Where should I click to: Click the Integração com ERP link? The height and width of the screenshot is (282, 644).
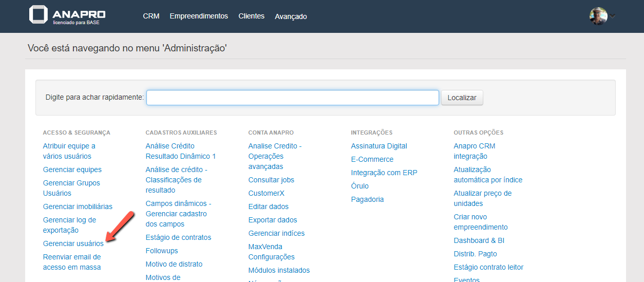[x=384, y=173]
